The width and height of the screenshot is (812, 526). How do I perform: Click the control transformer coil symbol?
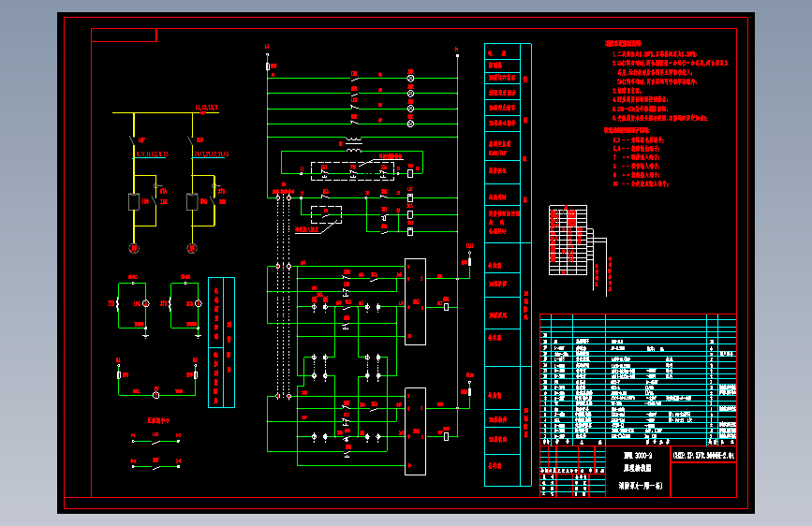point(354,144)
